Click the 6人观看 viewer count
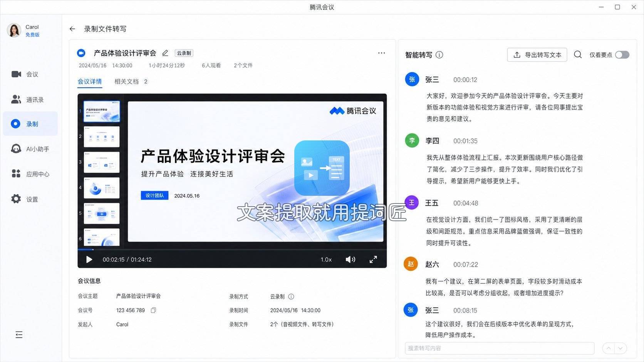 tap(211, 65)
